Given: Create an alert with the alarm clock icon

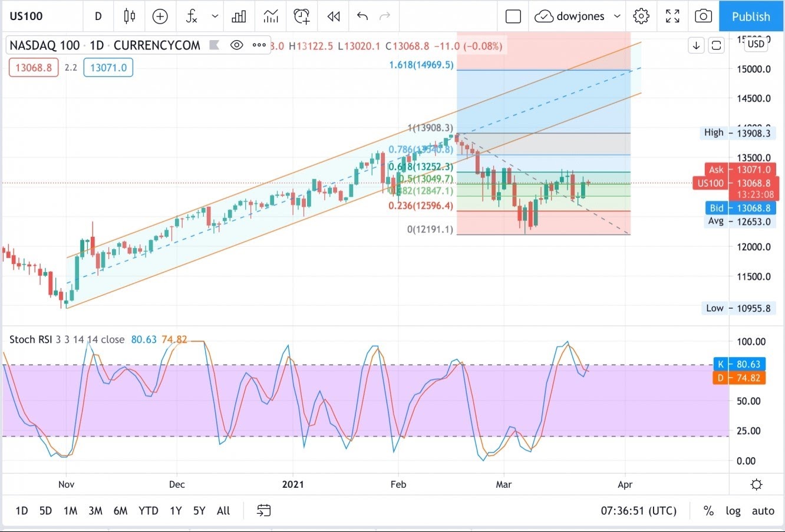Looking at the screenshot, I should (302, 16).
